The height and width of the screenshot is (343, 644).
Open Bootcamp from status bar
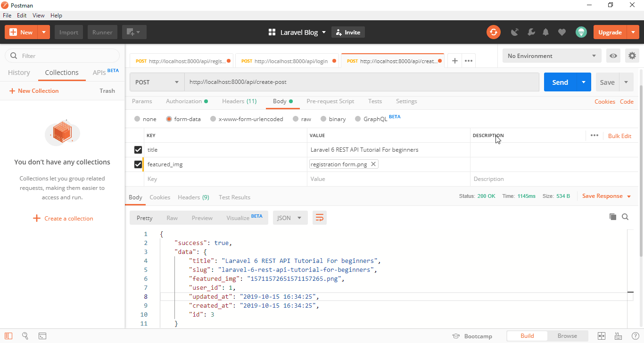click(472, 336)
